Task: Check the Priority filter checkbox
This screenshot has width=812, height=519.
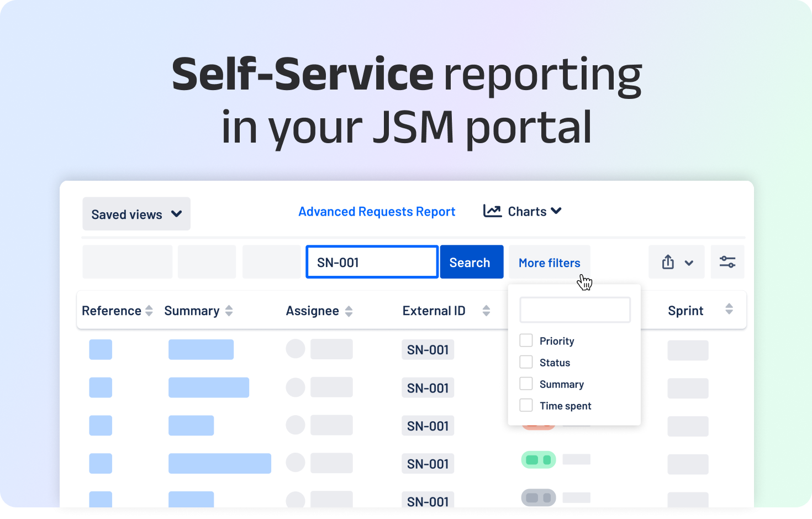Action: click(x=526, y=340)
